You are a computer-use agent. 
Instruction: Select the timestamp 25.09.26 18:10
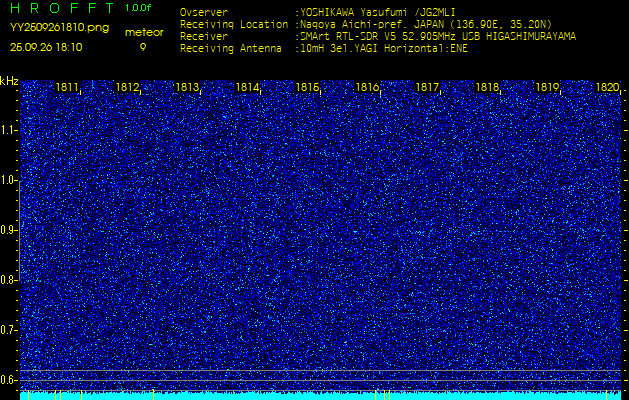(46, 47)
